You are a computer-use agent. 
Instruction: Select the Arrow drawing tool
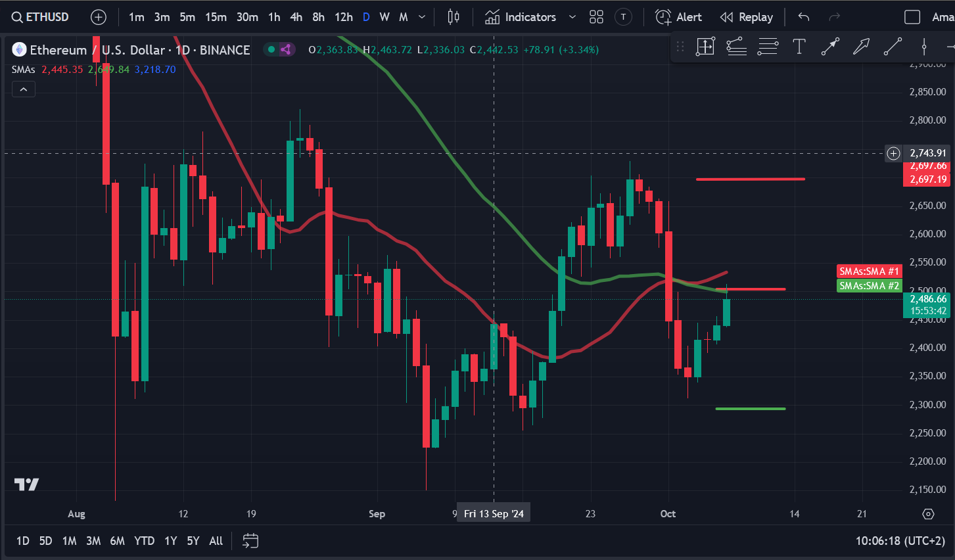(861, 47)
